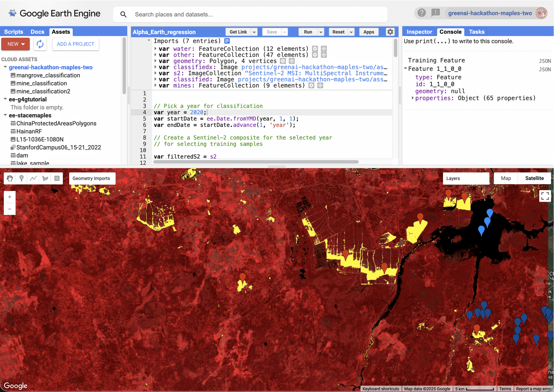Screen dimensions: 554x392
Task: Open the Layers panel on map
Action: pyautogui.click(x=466, y=178)
